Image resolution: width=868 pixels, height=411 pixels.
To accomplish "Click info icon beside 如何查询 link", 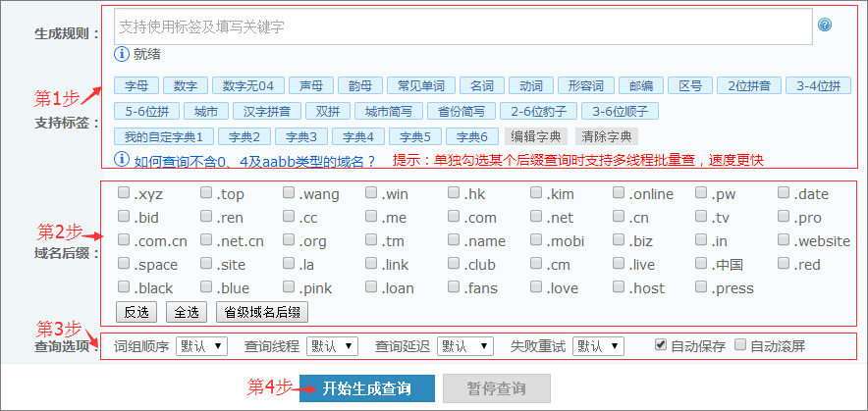I will tap(122, 159).
